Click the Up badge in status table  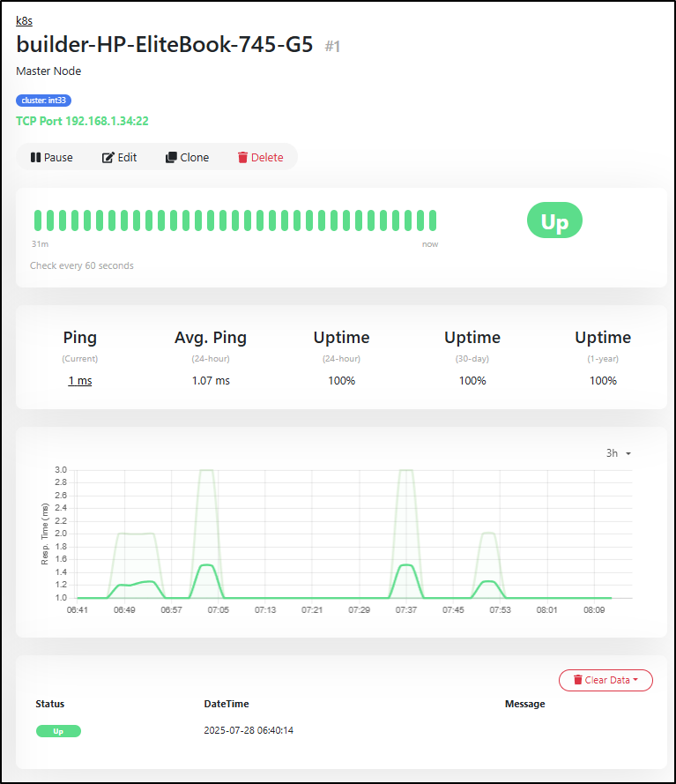click(58, 731)
